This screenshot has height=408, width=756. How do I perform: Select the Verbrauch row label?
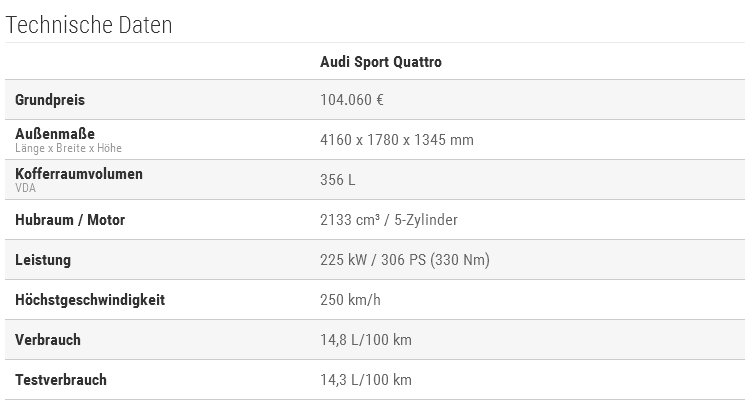coord(48,340)
